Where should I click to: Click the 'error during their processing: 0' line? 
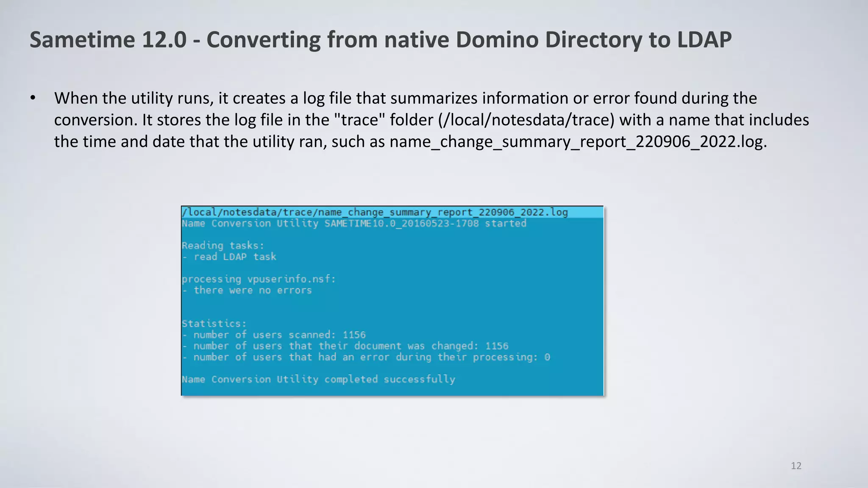[366, 357]
